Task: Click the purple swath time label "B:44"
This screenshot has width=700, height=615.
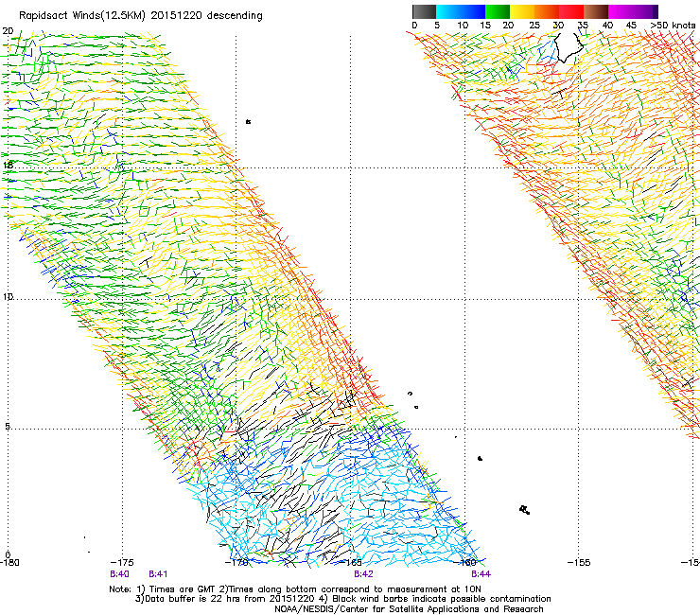Action: (x=481, y=574)
